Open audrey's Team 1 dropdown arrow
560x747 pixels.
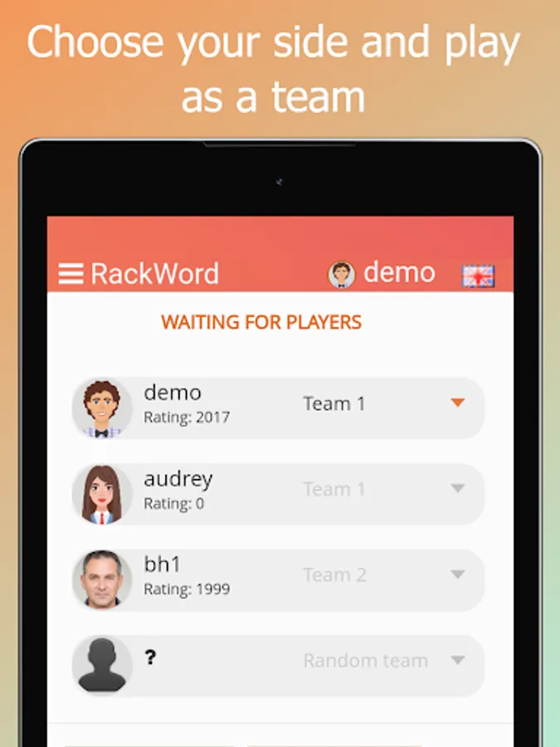pyautogui.click(x=458, y=488)
